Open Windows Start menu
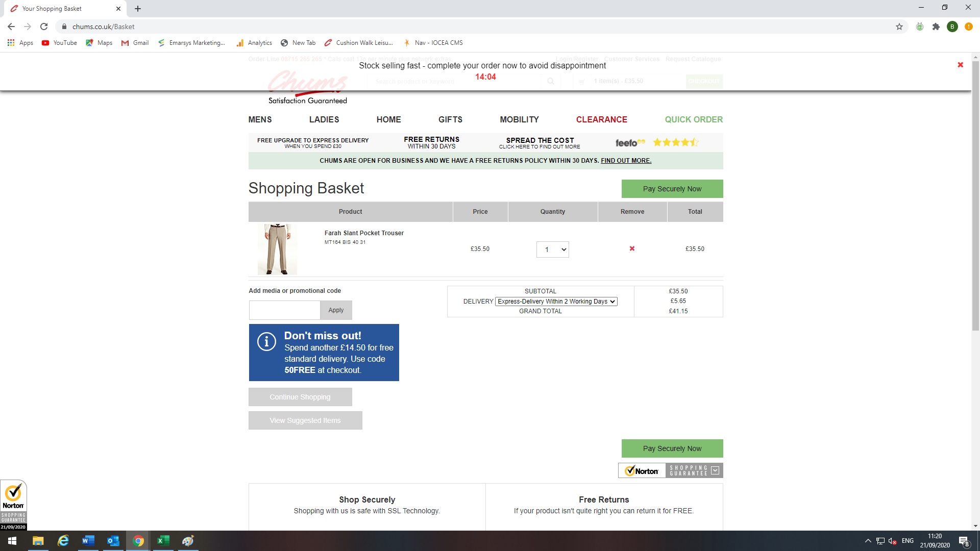This screenshot has height=551, width=980. click(x=12, y=541)
